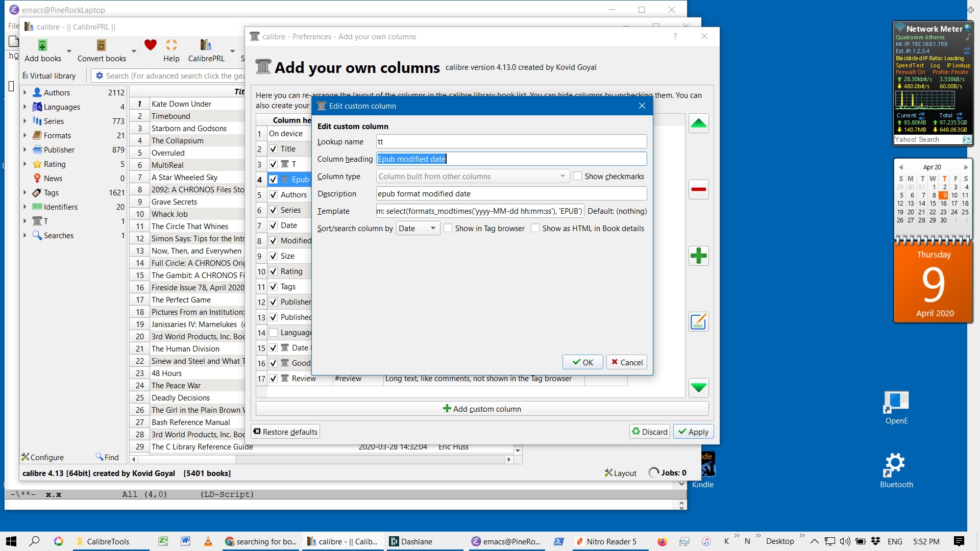Click the red heart donate icon
980x551 pixels.
point(150,45)
